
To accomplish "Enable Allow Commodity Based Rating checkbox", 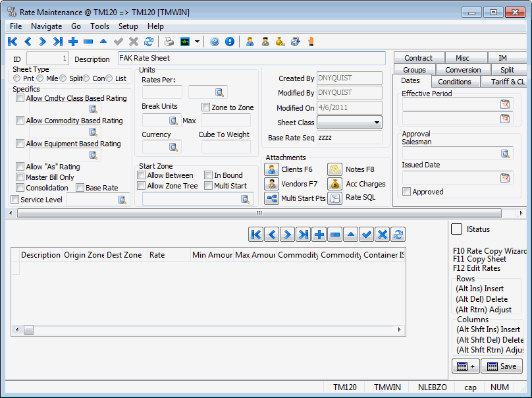I will [x=20, y=121].
